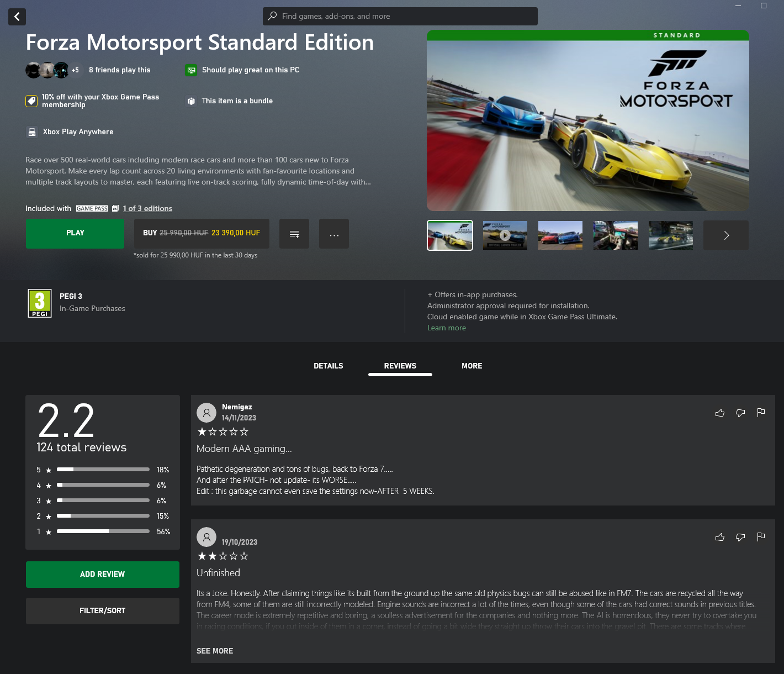Click '8 friends play this' text

[120, 70]
